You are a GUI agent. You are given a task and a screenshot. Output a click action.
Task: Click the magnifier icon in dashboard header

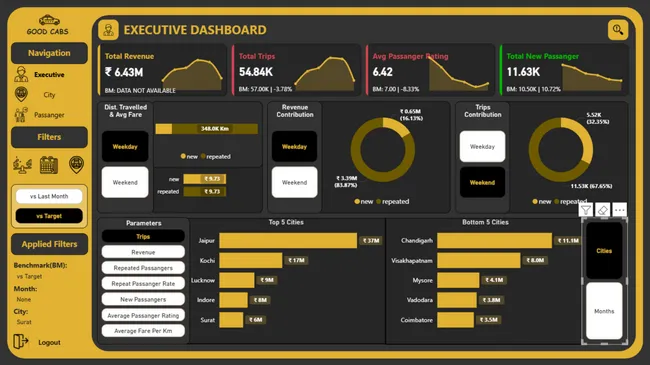click(x=618, y=30)
